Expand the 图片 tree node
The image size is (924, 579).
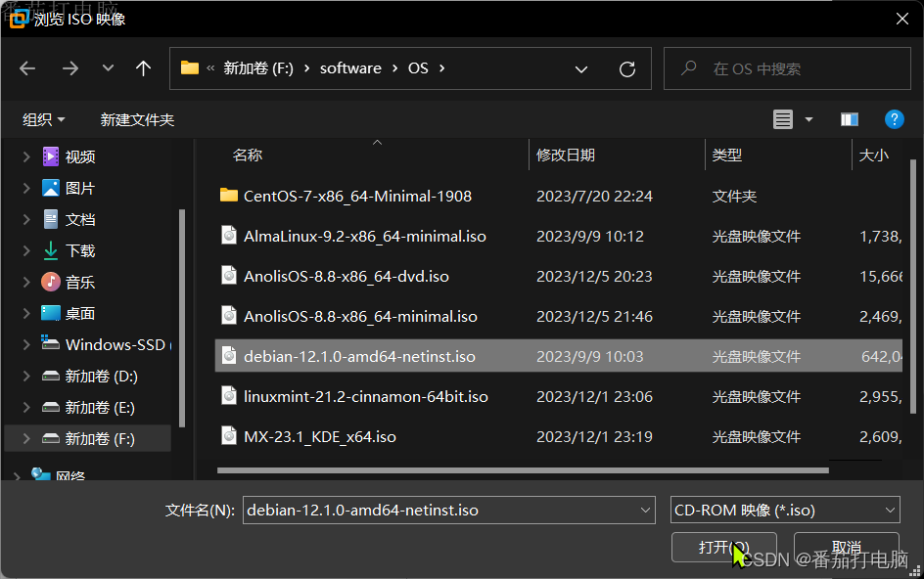point(25,188)
